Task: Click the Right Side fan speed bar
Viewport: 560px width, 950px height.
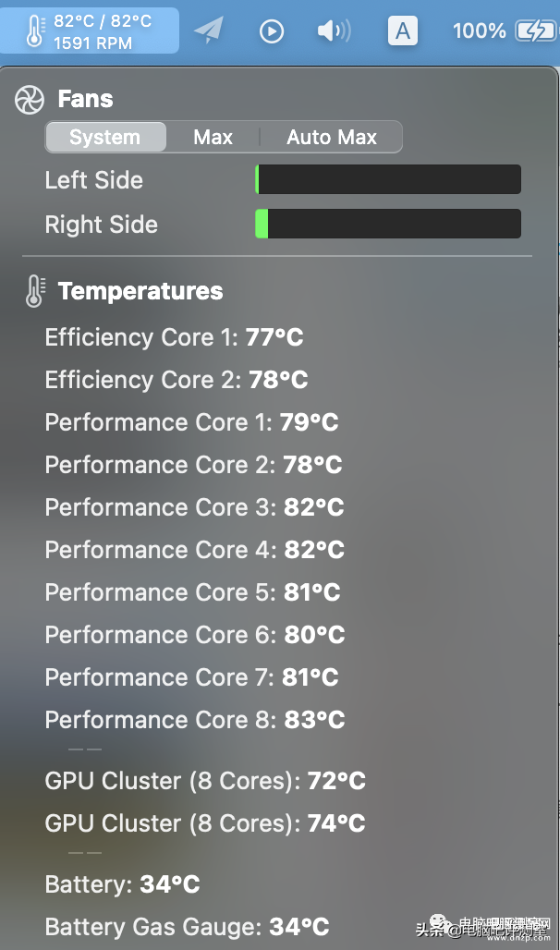Action: click(x=388, y=224)
